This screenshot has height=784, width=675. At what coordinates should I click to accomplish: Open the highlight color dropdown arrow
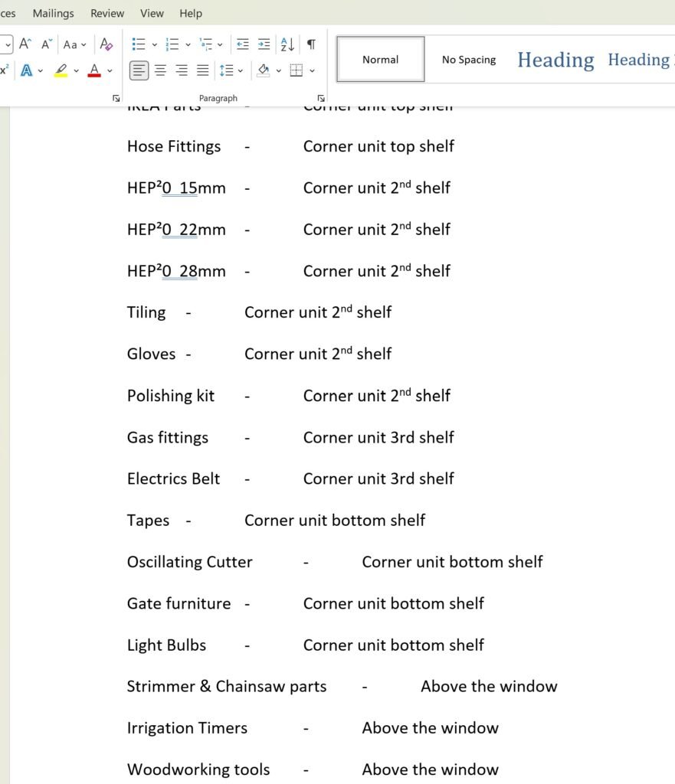76,70
